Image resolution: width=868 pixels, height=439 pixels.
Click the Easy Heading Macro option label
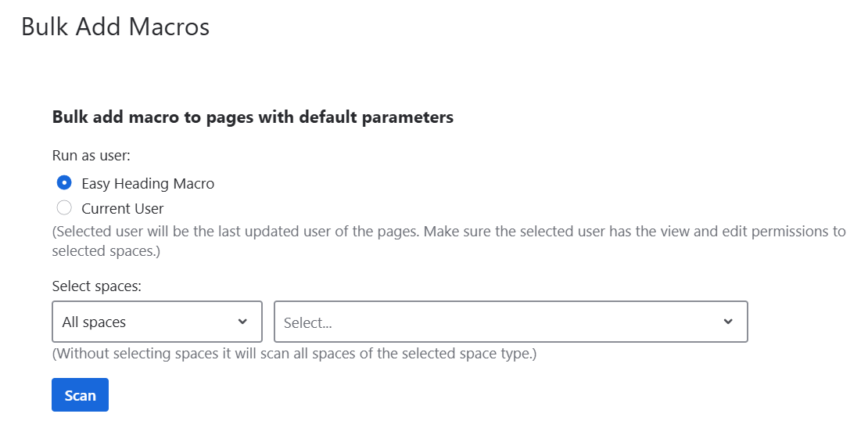148,183
